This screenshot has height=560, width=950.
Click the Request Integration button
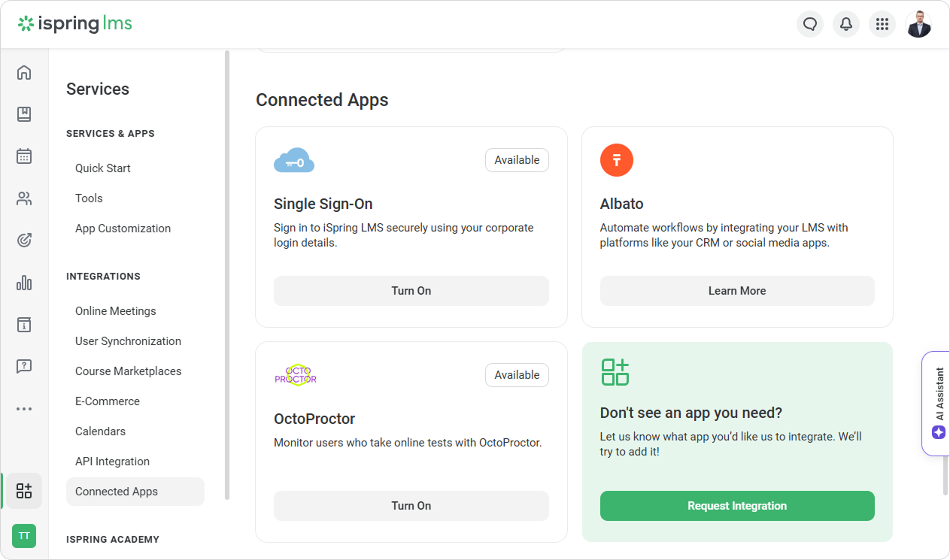click(736, 506)
